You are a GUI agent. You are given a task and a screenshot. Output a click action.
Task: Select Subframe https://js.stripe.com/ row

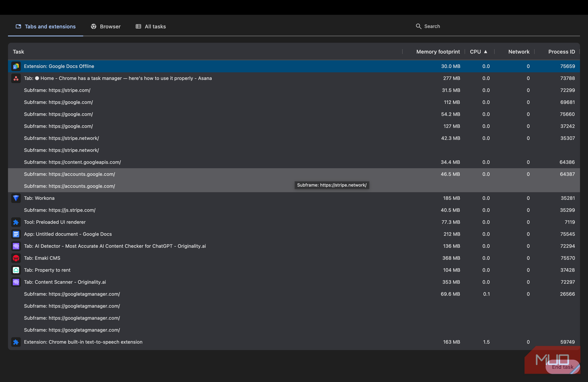pos(294,210)
